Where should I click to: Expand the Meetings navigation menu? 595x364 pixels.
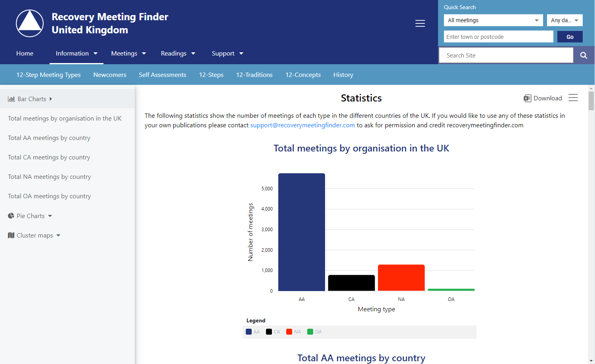click(128, 54)
